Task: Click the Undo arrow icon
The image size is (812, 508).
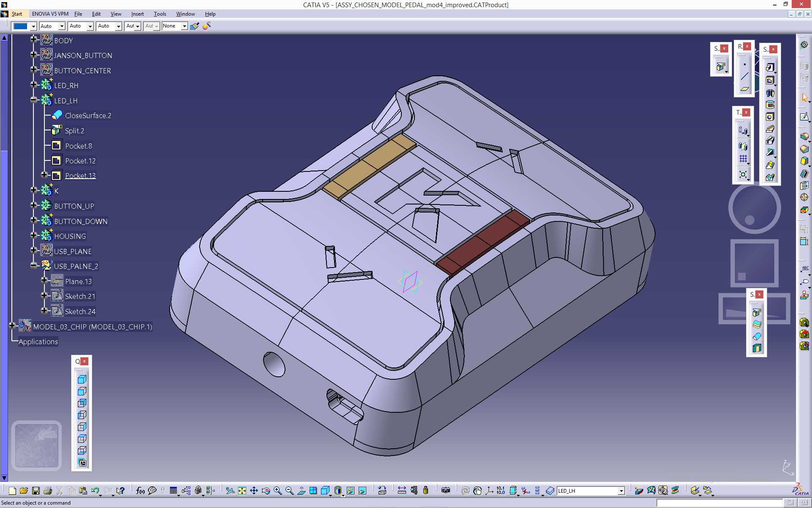Action: (x=95, y=491)
